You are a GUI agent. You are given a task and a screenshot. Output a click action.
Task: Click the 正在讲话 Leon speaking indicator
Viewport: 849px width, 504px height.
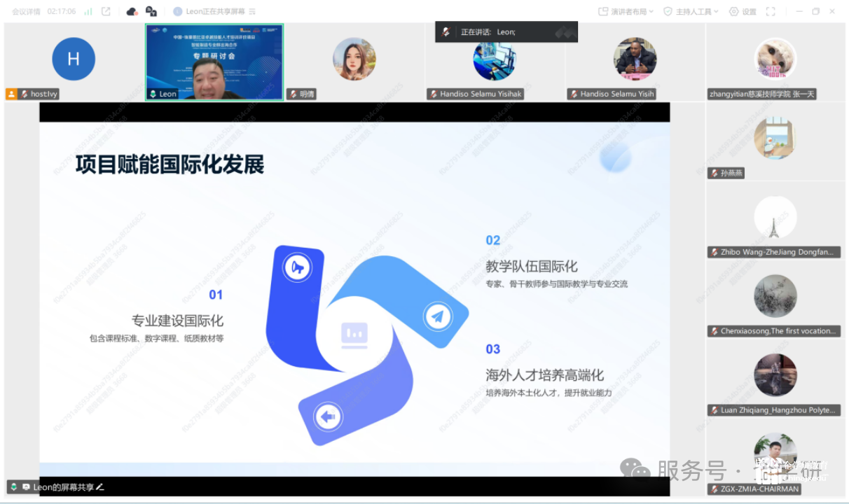(506, 31)
